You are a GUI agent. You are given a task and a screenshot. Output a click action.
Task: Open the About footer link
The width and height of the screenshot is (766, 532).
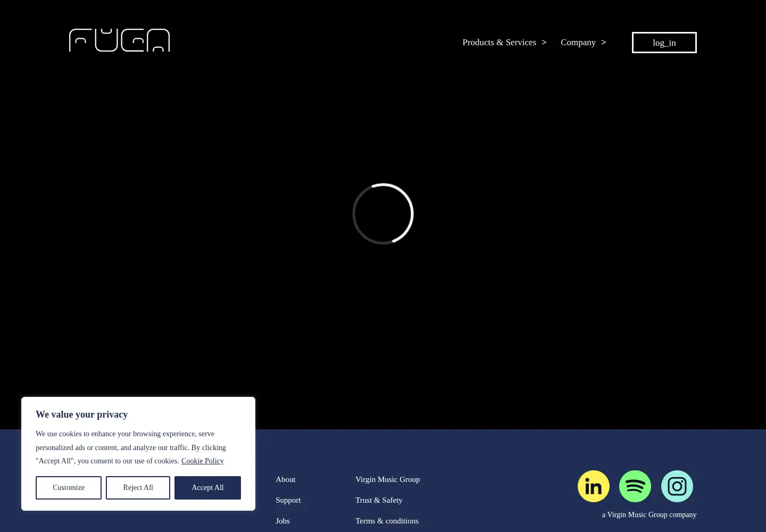(x=286, y=479)
